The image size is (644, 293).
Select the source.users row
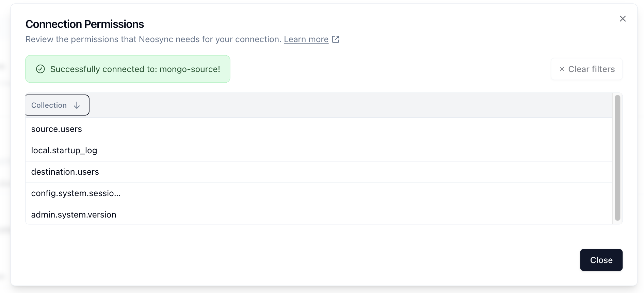coord(319,129)
